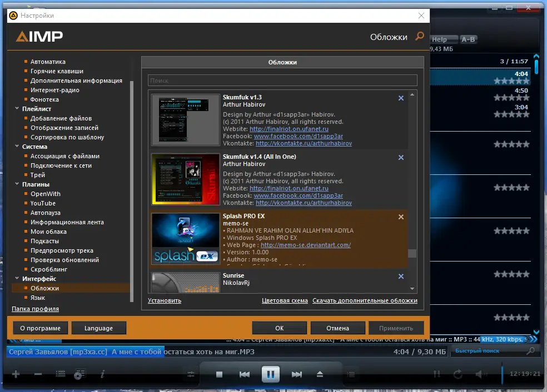The width and height of the screenshot is (547, 392).
Task: Click the volume slider bar in player
Action: [503, 374]
